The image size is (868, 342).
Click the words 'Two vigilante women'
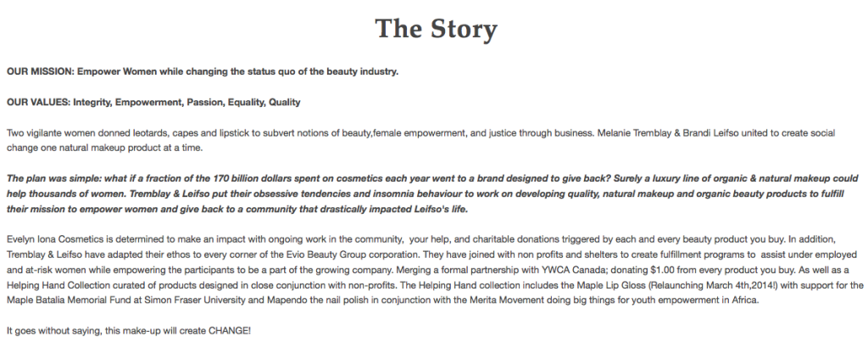tap(46, 133)
